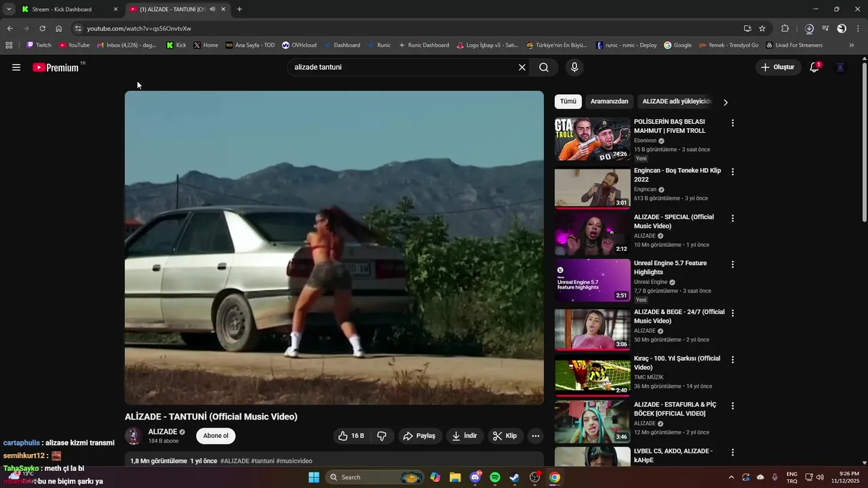
Task: Open options for ESTAFURLA & PİÇ BÖCEK video
Action: 732,405
